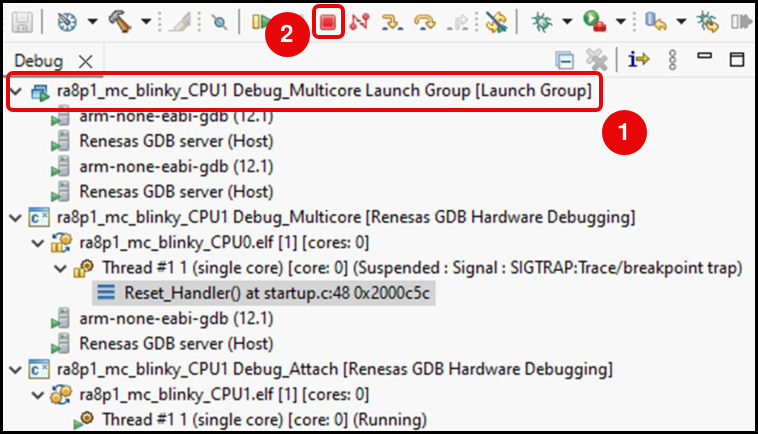Click the CPU1.elf process gears icon
Viewport: 758px width, 434px height.
(61, 394)
